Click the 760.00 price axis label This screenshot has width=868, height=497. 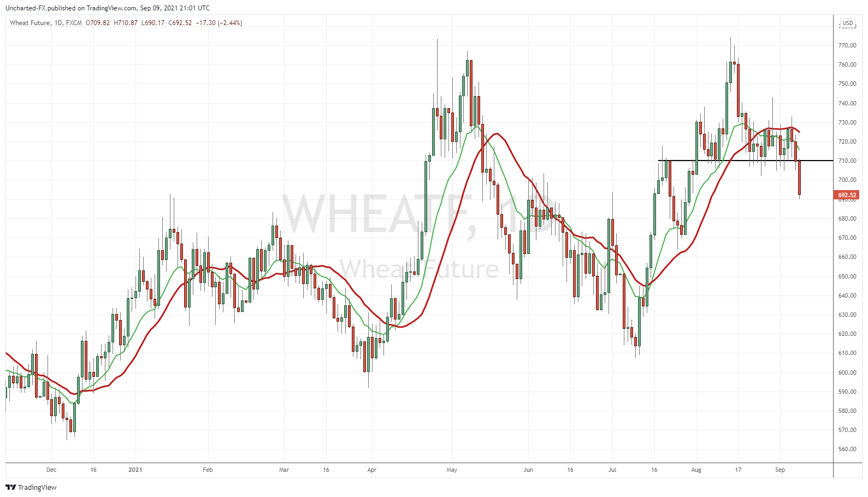pyautogui.click(x=847, y=64)
